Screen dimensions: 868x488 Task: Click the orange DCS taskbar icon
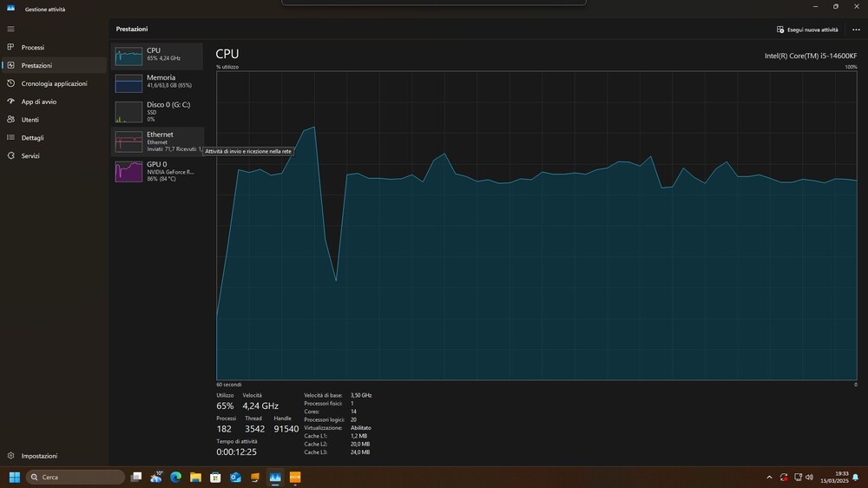pos(295,477)
